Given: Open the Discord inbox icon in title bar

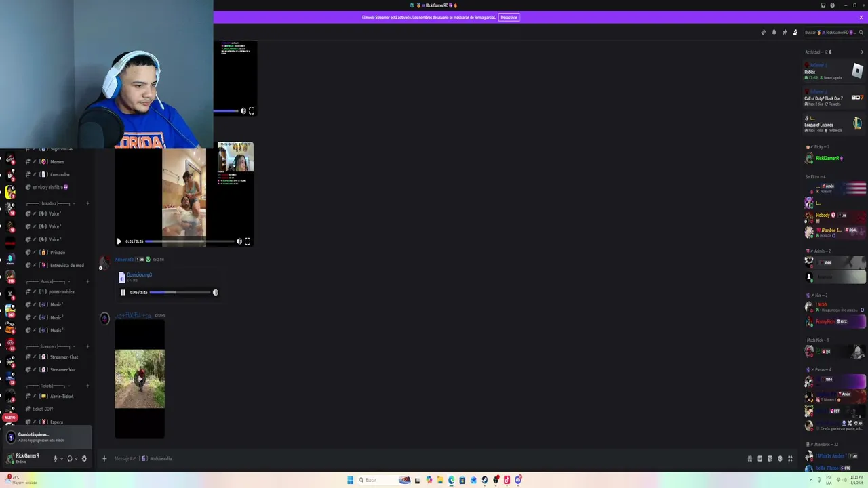Looking at the screenshot, I should pos(823,5).
